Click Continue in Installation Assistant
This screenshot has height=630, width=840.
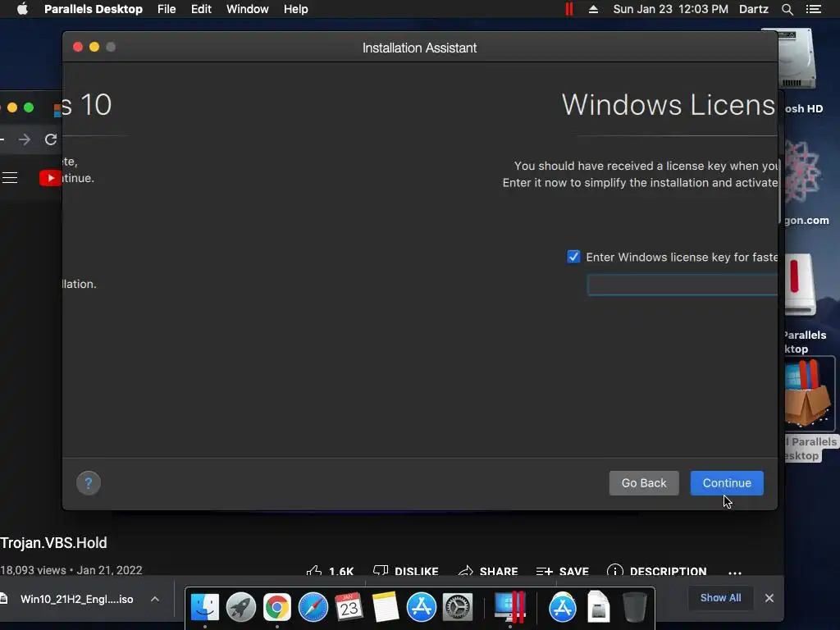727,482
